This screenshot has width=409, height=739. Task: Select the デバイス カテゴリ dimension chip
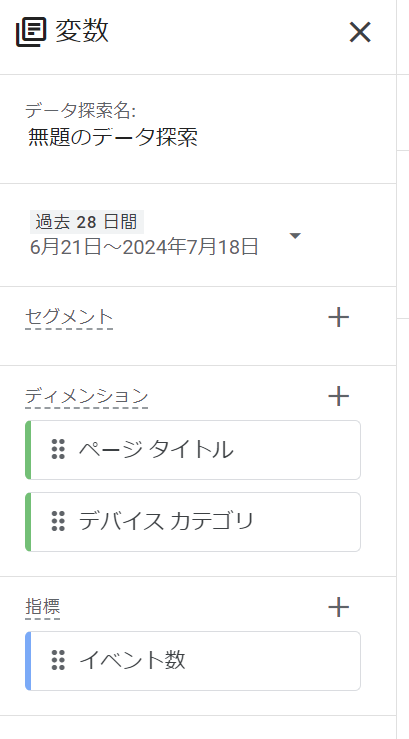pyautogui.click(x=193, y=522)
